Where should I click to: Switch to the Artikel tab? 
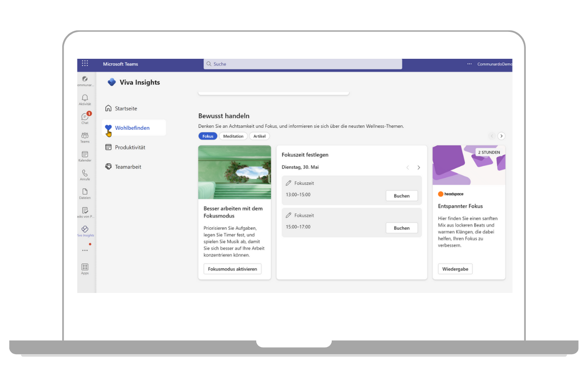coord(259,136)
